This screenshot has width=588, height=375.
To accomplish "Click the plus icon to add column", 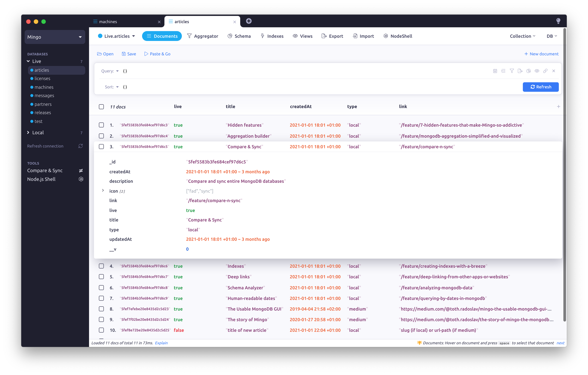I will coord(558,107).
